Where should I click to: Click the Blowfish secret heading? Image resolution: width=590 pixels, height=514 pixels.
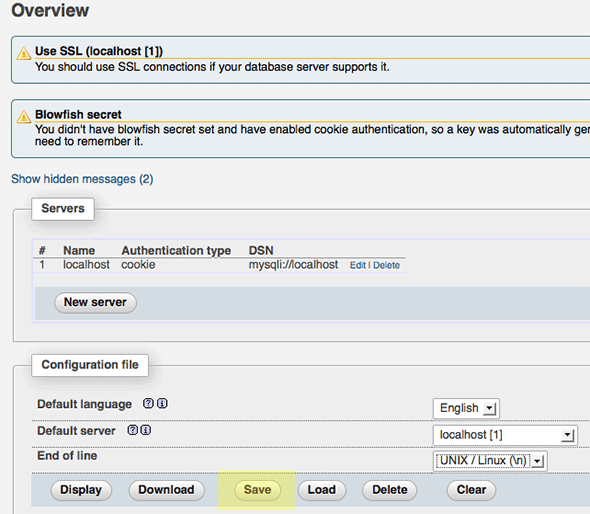[x=78, y=114]
